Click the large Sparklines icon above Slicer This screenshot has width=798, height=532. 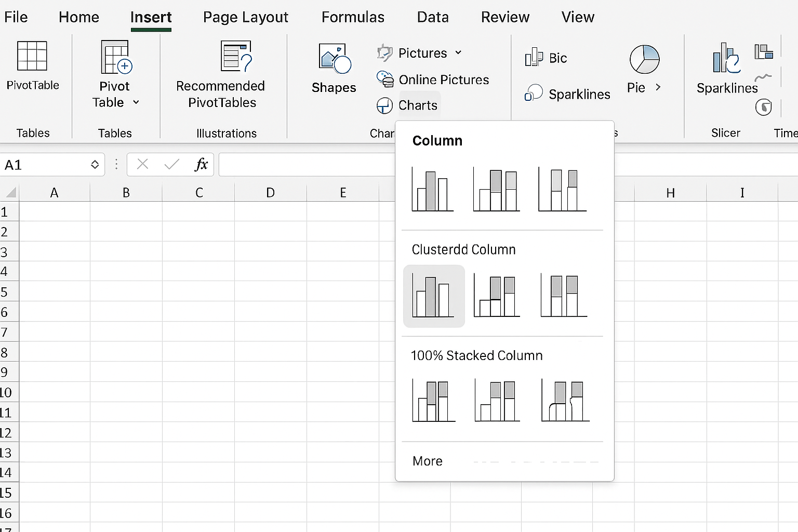coord(726,58)
